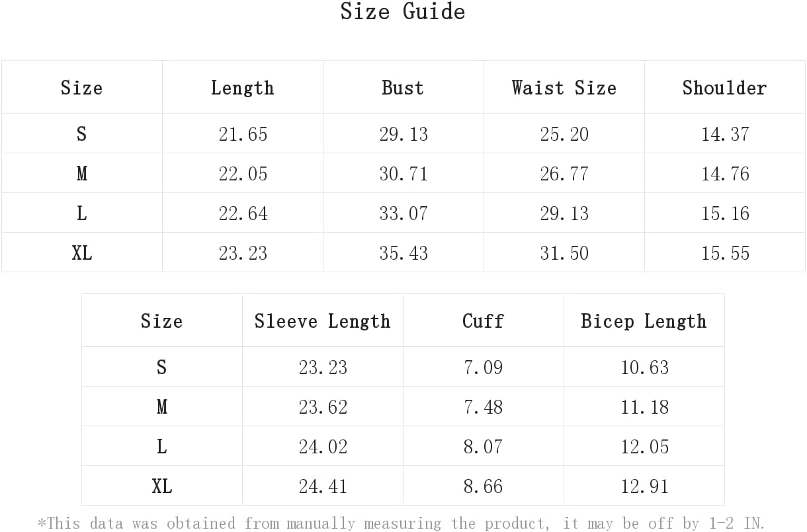Click the manual measurement disclaimer note

coord(401,523)
